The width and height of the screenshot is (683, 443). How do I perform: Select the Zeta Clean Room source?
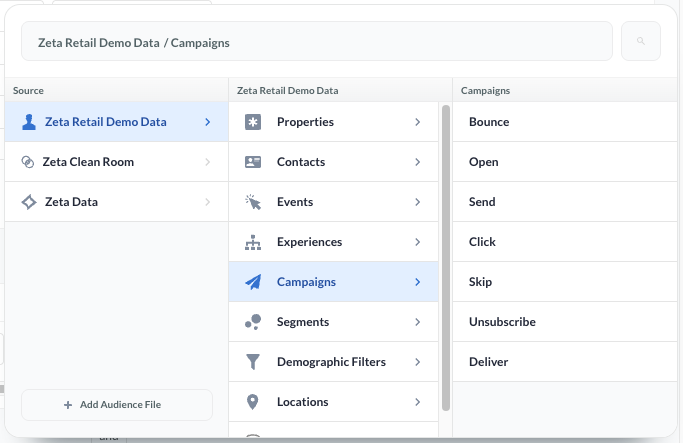[x=116, y=162]
